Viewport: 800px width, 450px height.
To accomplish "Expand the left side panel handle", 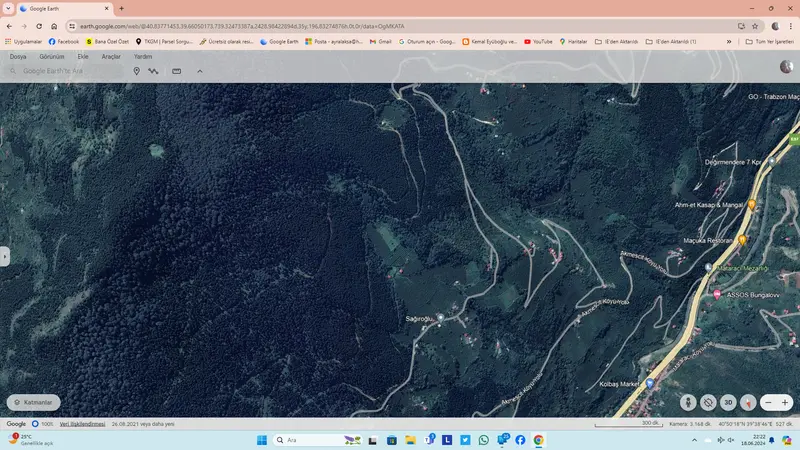I will click(5, 256).
